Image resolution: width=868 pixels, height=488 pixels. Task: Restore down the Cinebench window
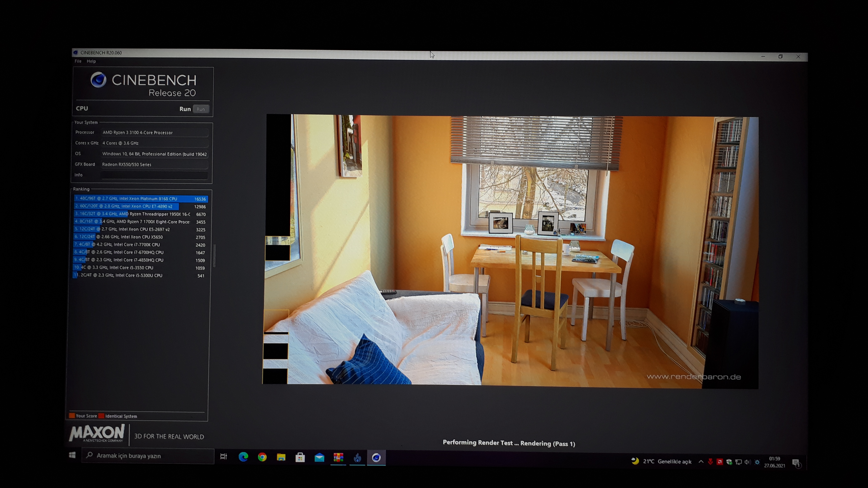click(780, 57)
